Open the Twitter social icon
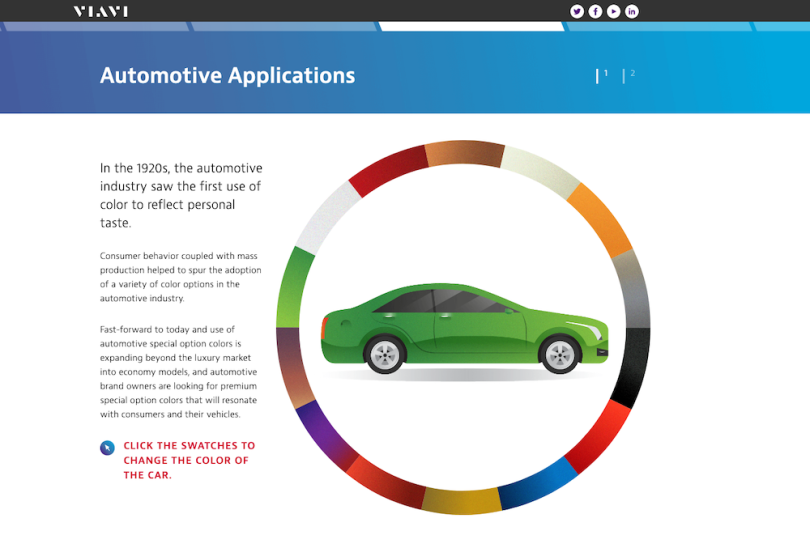Screen dimensions: 810x548 click(577, 11)
